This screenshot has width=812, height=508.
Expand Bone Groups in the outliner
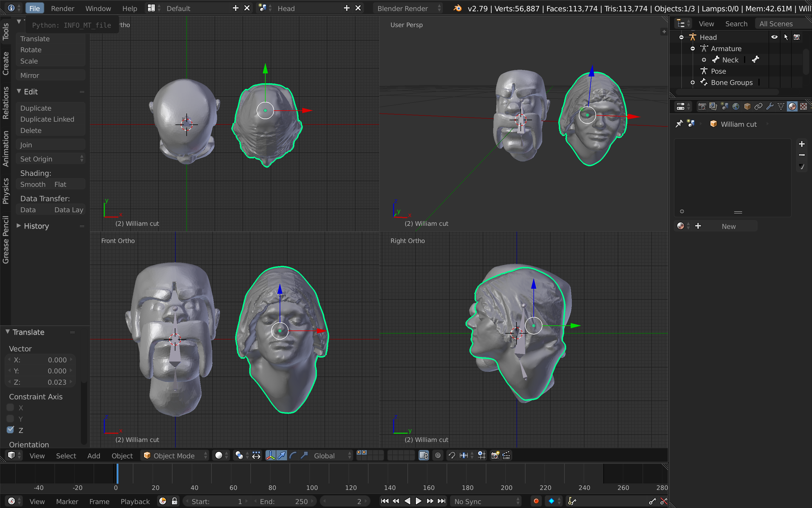[692, 82]
